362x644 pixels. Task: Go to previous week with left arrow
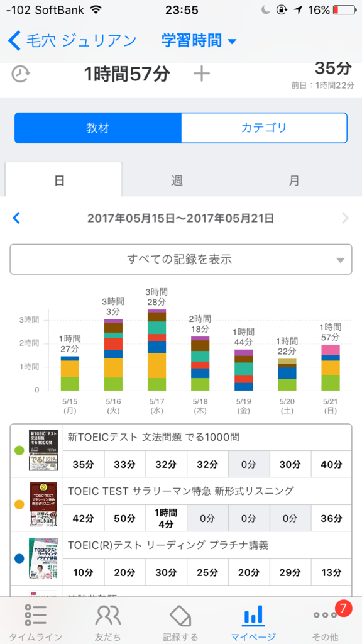(x=16, y=218)
